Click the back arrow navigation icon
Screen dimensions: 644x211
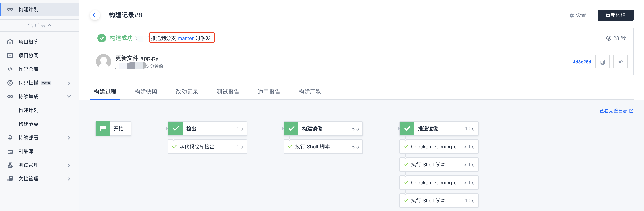tap(95, 15)
